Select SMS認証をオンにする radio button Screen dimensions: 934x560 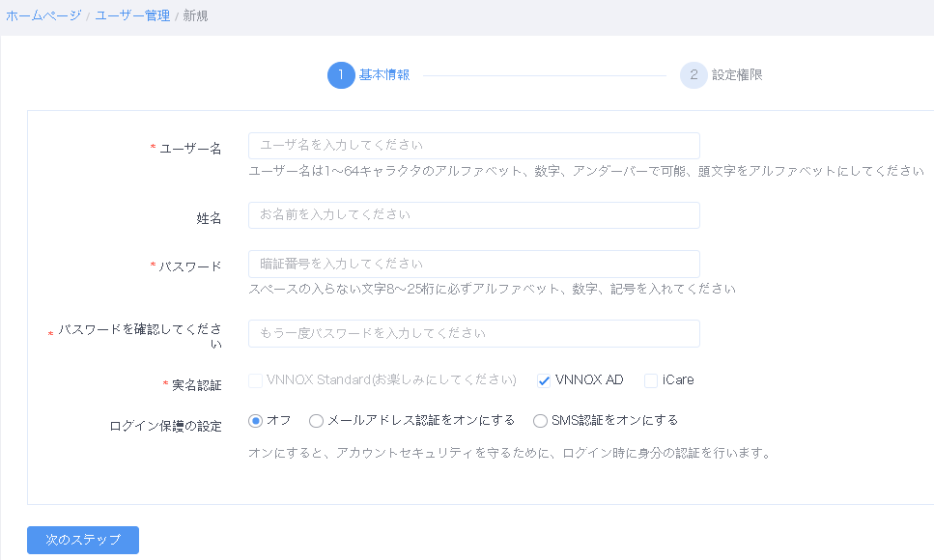540,421
